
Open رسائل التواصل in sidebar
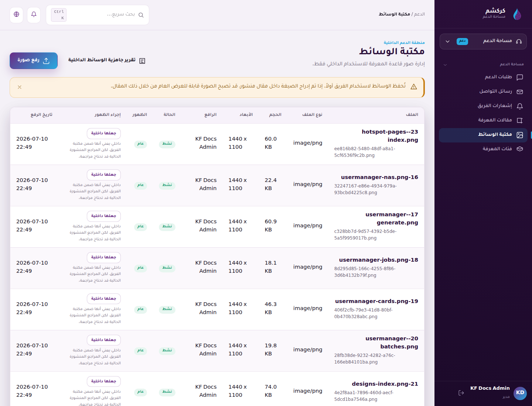[x=483, y=92]
